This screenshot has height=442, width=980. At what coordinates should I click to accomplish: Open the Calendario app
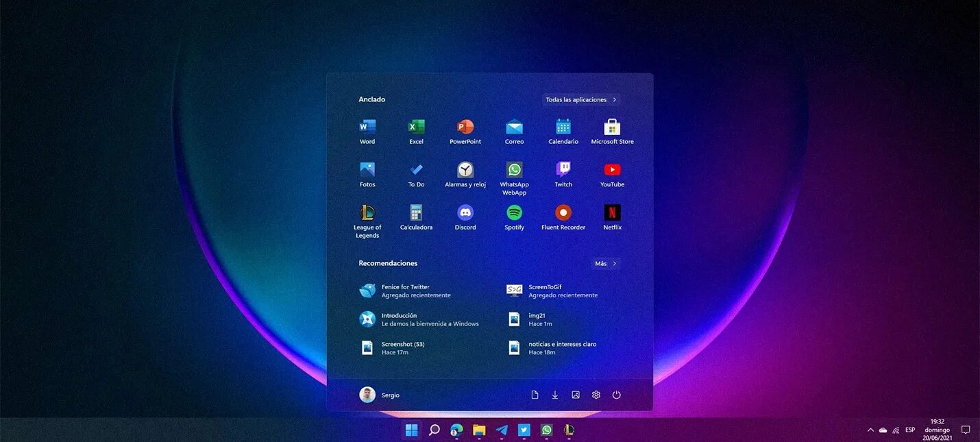(563, 132)
